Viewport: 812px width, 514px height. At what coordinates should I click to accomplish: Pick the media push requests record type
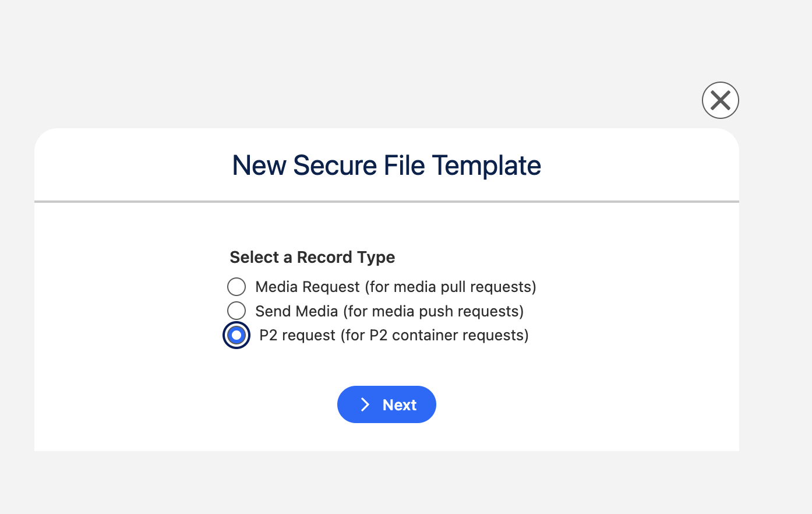(236, 311)
